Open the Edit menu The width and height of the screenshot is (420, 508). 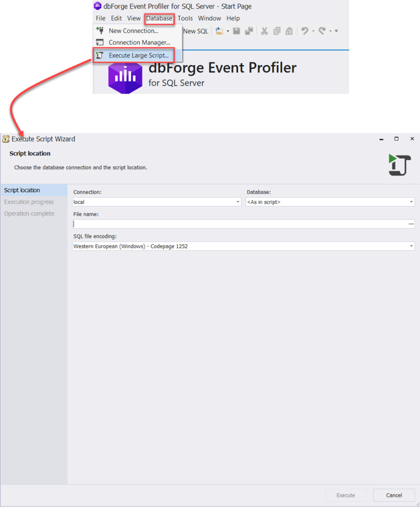(x=116, y=18)
